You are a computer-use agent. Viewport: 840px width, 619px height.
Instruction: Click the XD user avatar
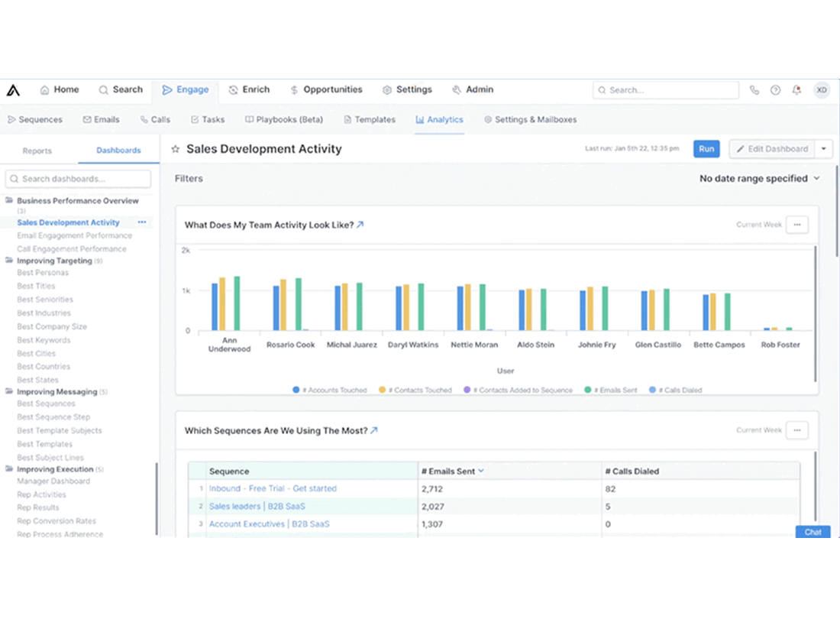pyautogui.click(x=821, y=90)
